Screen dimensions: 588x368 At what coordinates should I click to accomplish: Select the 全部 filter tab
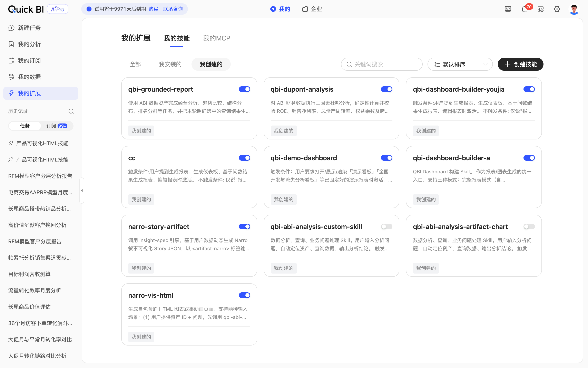pos(135,64)
